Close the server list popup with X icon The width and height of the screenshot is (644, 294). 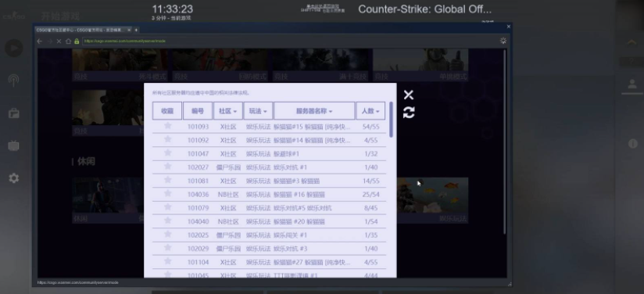tap(409, 95)
